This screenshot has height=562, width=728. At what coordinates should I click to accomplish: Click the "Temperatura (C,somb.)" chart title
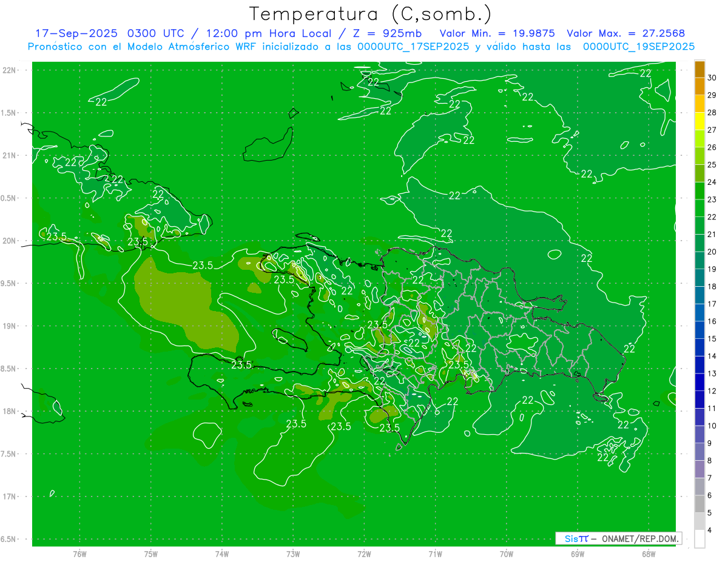370,13
